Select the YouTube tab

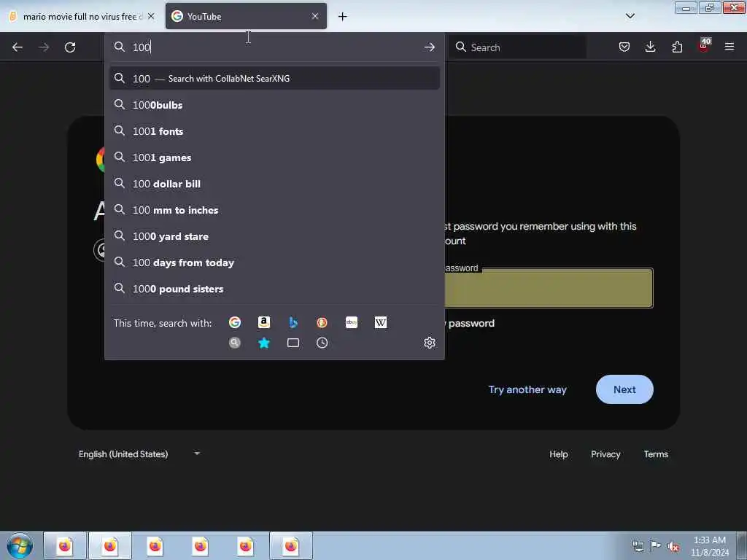coord(246,16)
